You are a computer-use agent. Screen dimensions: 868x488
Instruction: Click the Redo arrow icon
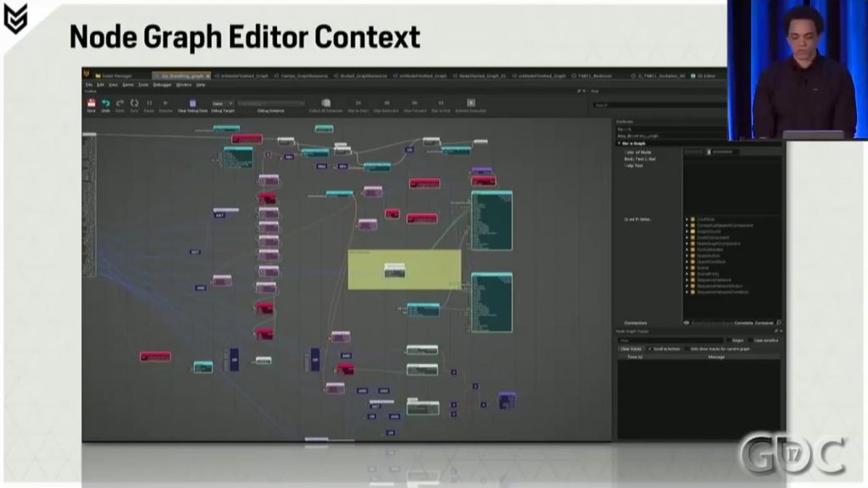pyautogui.click(x=120, y=103)
